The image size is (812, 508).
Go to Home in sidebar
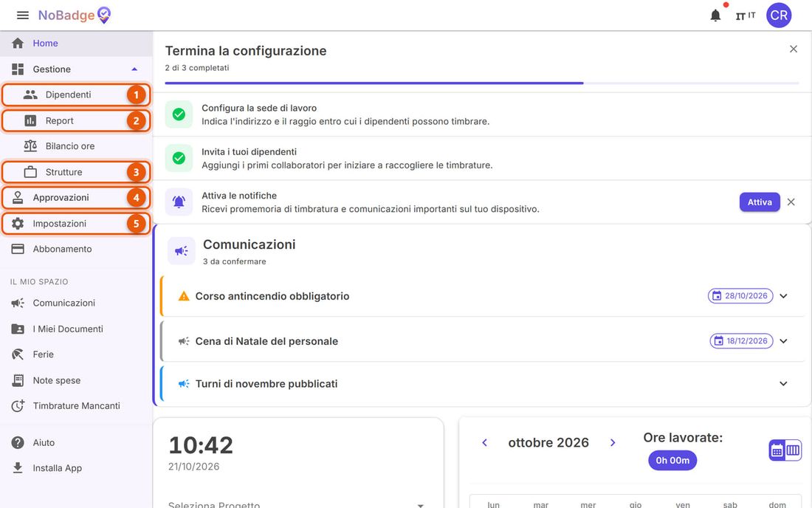pyautogui.click(x=76, y=44)
